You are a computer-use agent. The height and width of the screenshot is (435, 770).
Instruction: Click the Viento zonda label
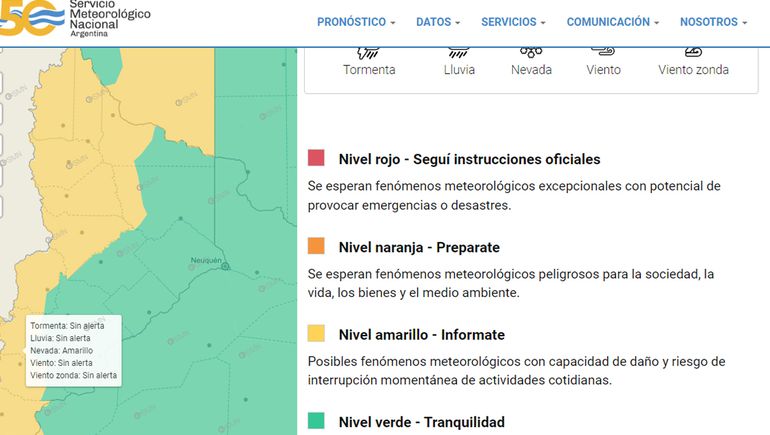(693, 70)
